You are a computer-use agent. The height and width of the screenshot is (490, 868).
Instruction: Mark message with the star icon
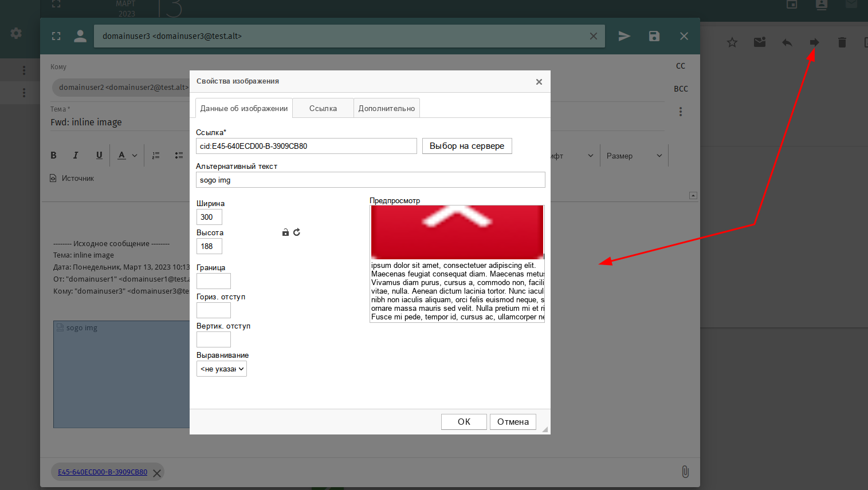coord(732,42)
